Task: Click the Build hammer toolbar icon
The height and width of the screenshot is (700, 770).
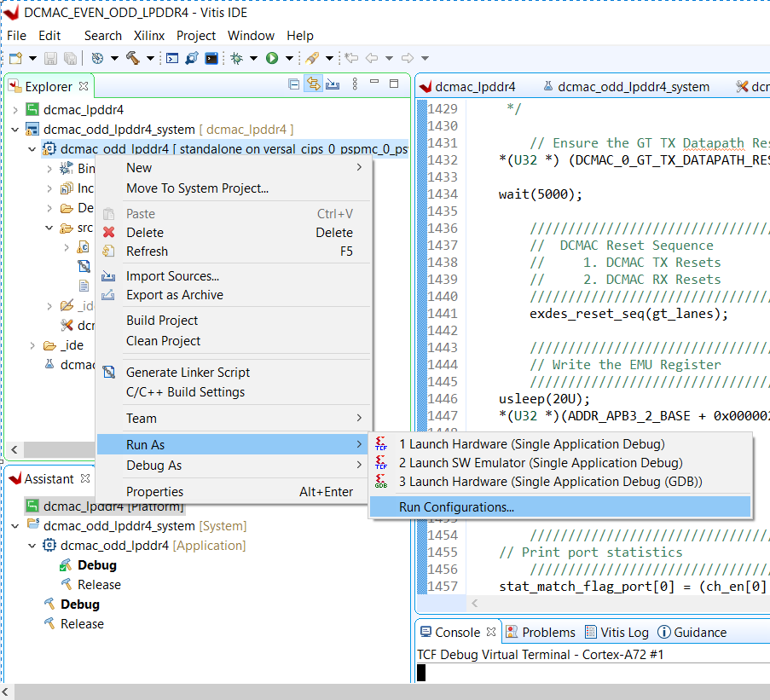Action: (x=133, y=58)
